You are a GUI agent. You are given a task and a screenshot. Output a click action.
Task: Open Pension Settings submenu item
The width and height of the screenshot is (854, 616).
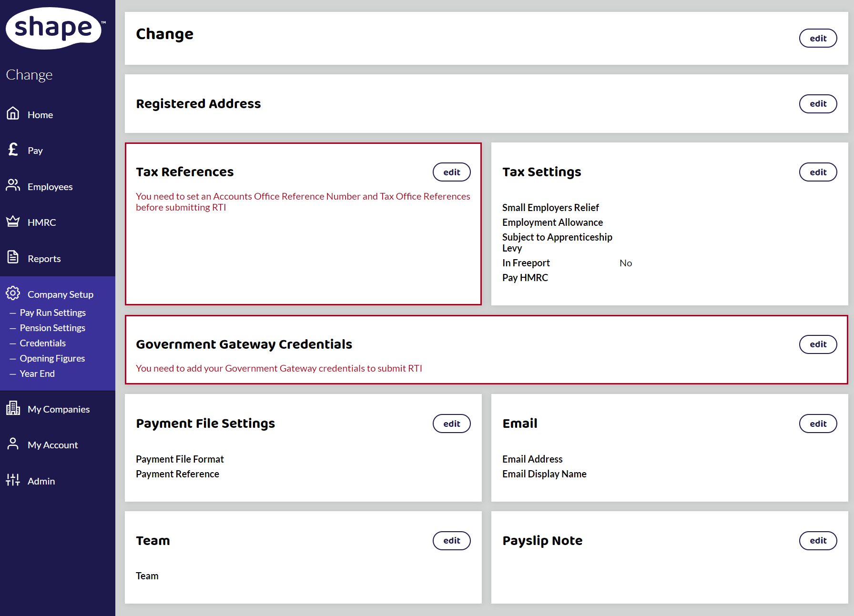(x=52, y=328)
